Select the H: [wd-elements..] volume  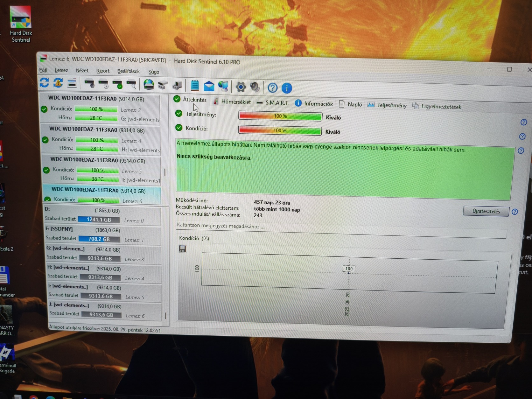click(x=104, y=273)
